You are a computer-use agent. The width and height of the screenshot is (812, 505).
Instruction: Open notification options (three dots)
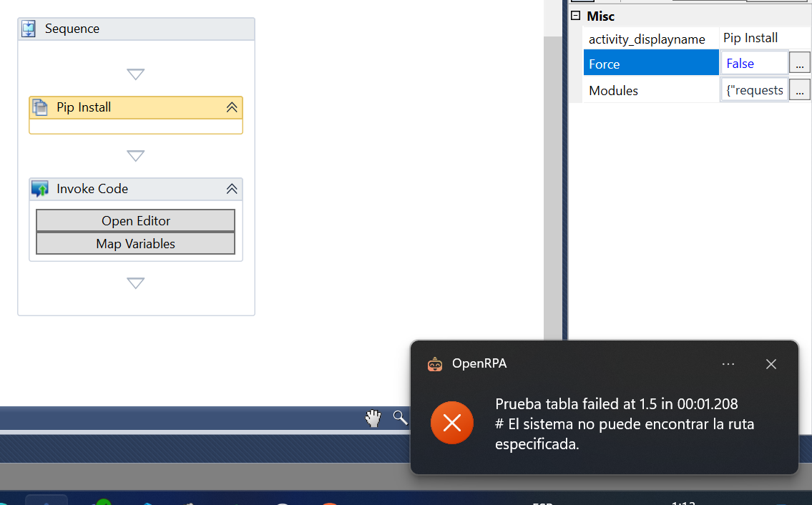click(728, 364)
